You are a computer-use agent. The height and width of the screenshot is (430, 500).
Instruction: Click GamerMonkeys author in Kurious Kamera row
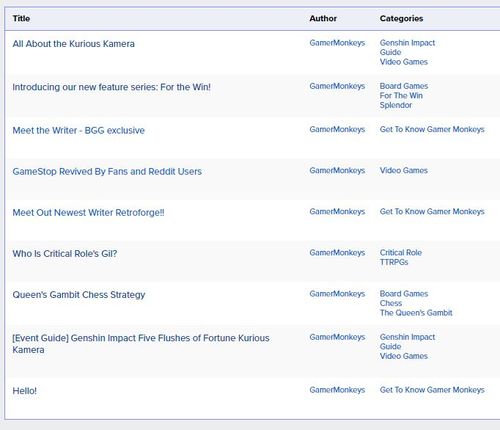337,43
